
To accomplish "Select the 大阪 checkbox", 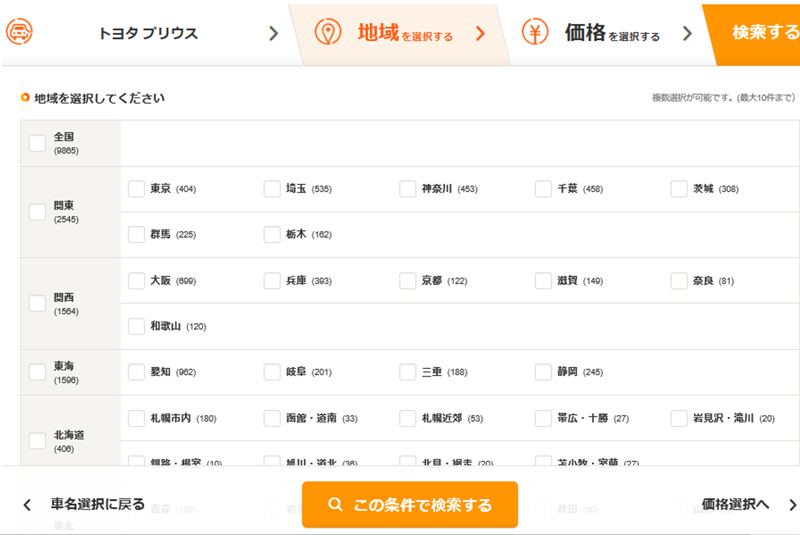I will [x=136, y=281].
